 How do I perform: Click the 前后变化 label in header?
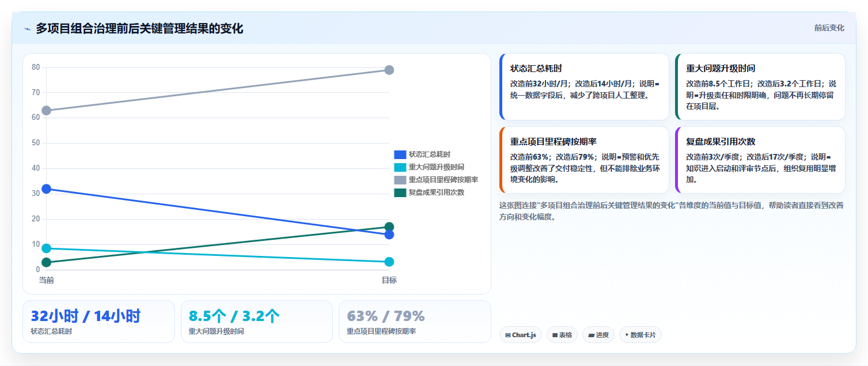(829, 28)
